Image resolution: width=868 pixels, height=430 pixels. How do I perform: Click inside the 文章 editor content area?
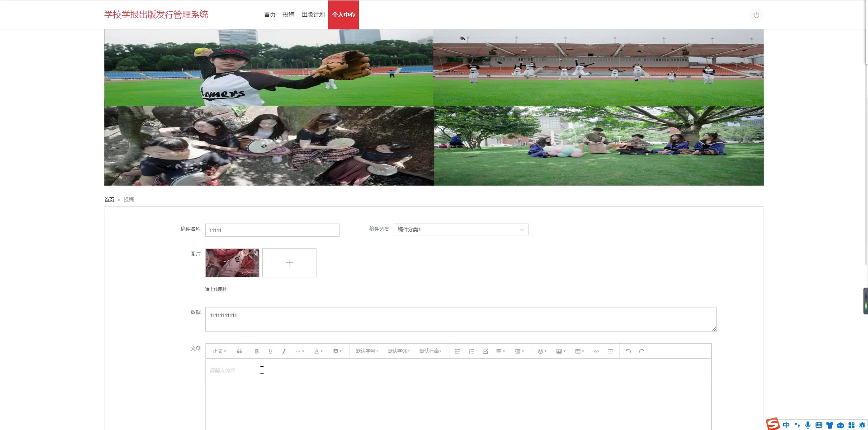coord(458,394)
